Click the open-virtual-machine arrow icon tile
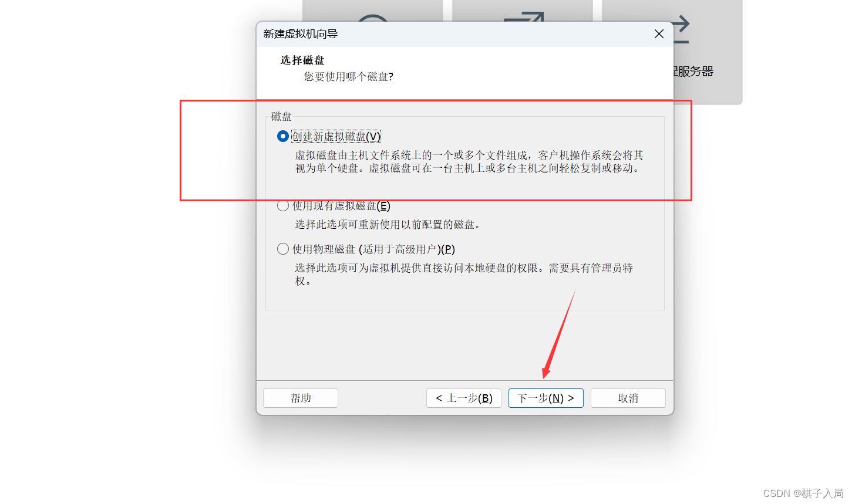The height and width of the screenshot is (504, 852). tap(524, 16)
